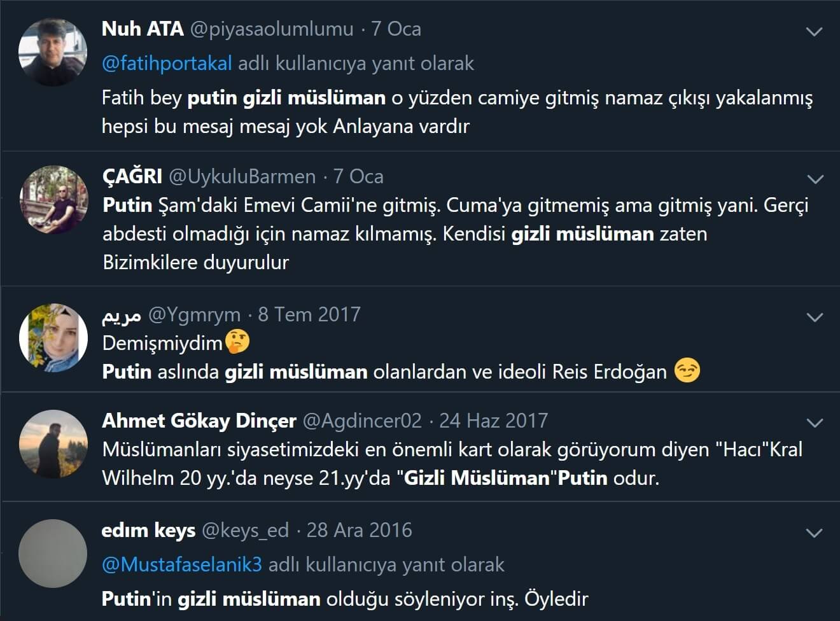This screenshot has width=840, height=621.
Task: Open the 28 Ara 2016 timestamp
Action: (x=360, y=531)
